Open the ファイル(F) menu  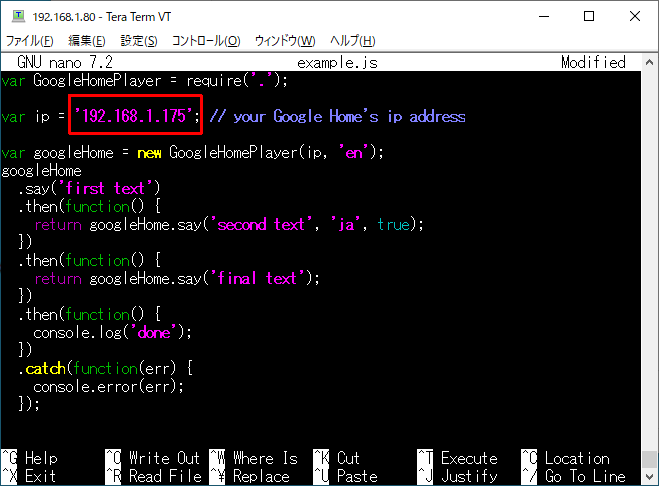pyautogui.click(x=29, y=41)
